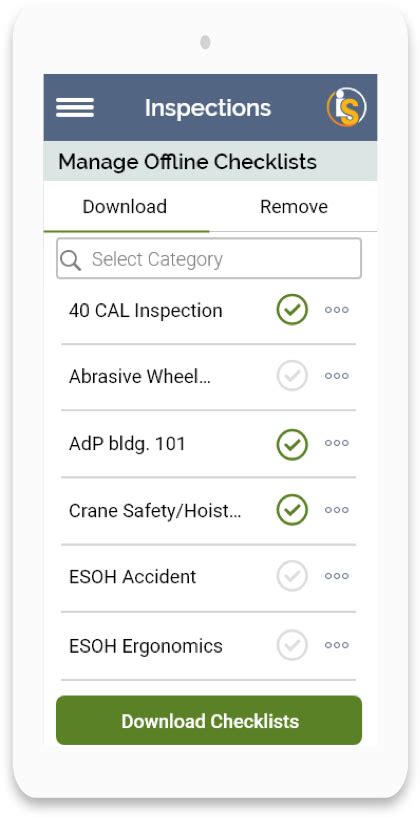Open more options for ESOH Accident
420x818 pixels.
point(337,576)
